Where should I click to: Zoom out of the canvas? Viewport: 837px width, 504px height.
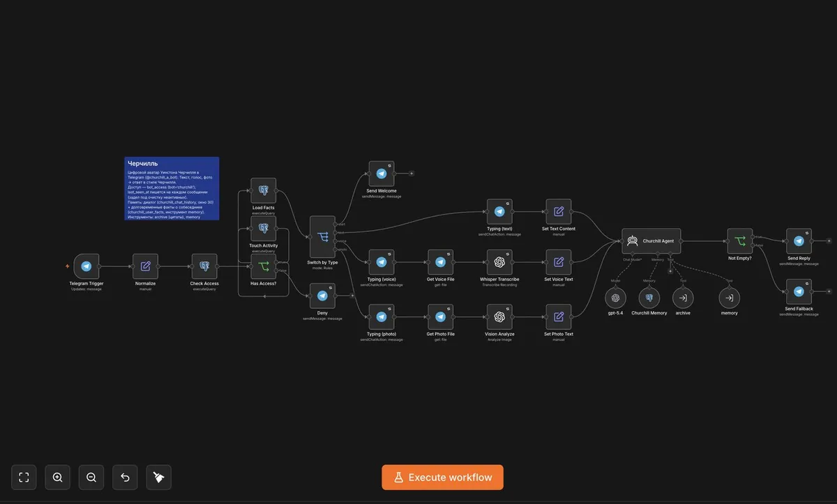pos(91,478)
